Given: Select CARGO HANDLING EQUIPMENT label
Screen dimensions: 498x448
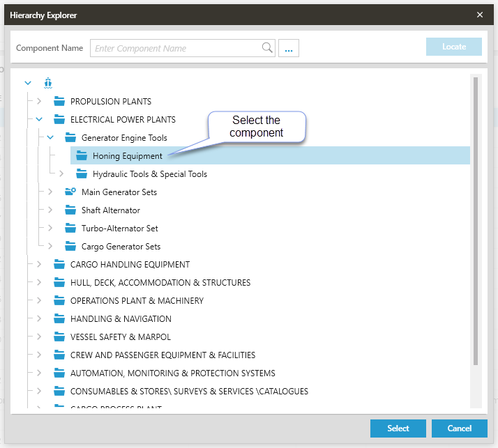Looking at the screenshot, I should pyautogui.click(x=130, y=264).
